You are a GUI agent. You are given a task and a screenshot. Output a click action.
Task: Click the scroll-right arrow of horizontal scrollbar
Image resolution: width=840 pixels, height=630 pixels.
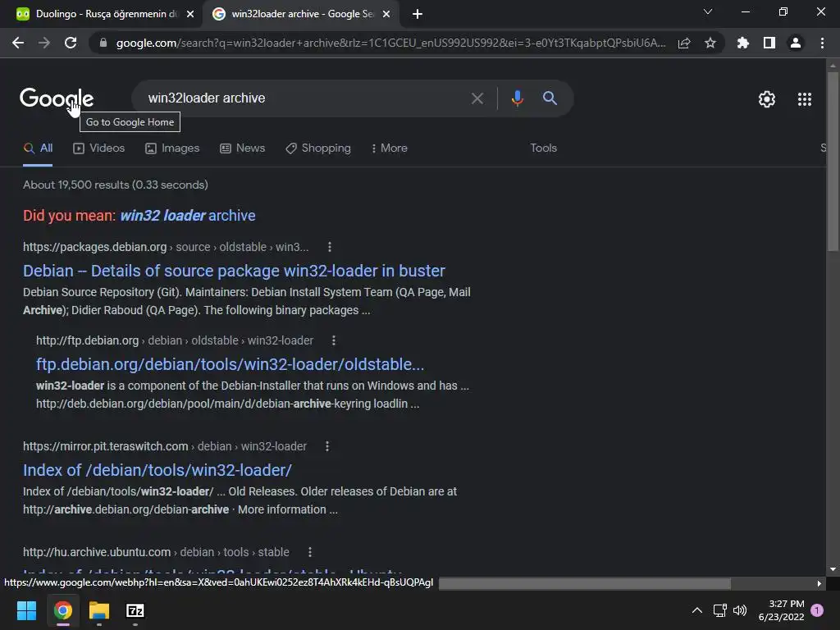[x=819, y=583]
